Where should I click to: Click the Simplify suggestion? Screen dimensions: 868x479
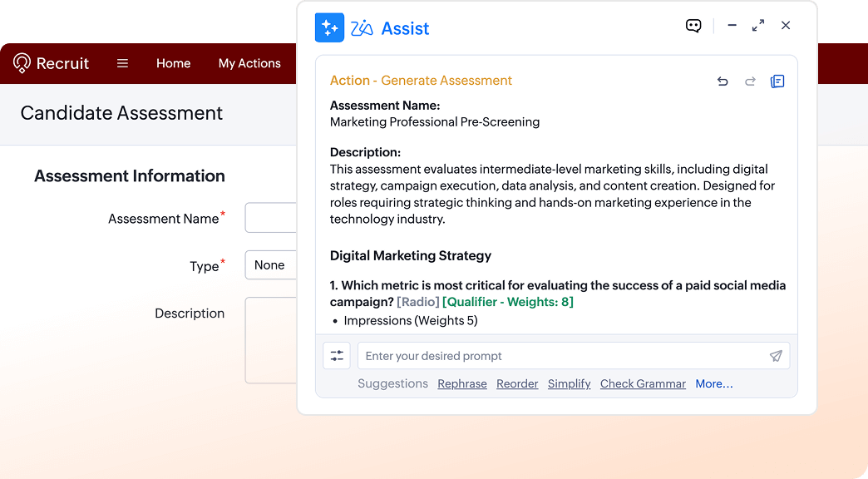tap(570, 383)
